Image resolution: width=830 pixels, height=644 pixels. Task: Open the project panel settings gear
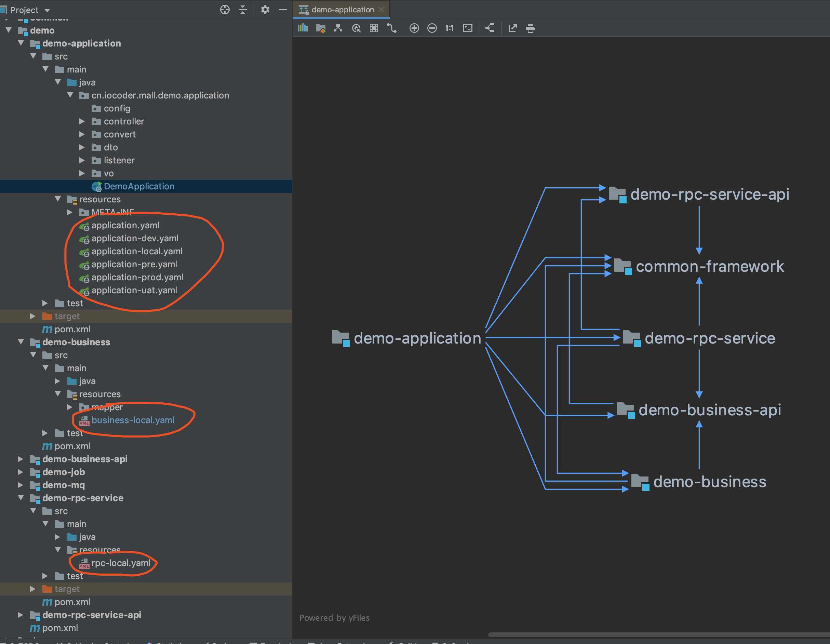pos(265,10)
